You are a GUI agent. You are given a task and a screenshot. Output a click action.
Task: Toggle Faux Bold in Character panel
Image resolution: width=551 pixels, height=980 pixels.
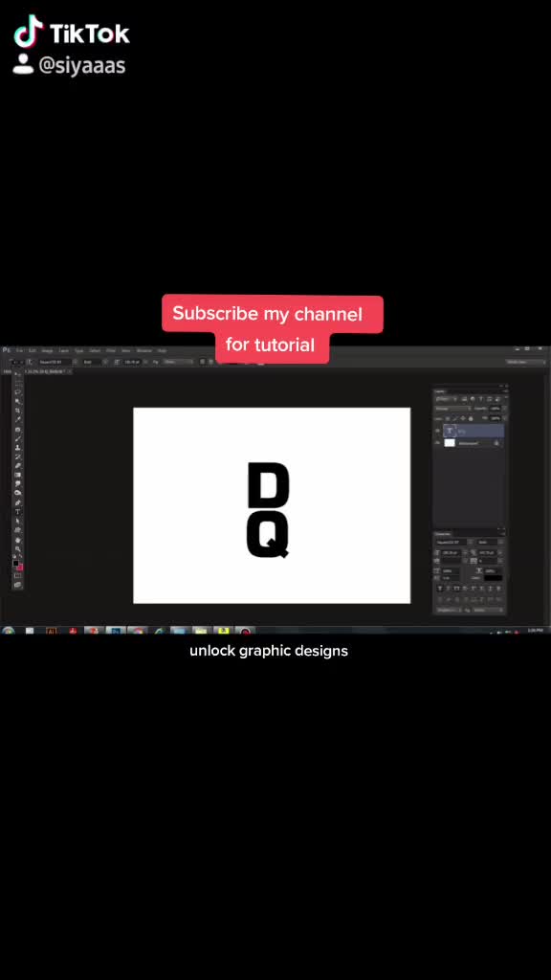pos(440,589)
